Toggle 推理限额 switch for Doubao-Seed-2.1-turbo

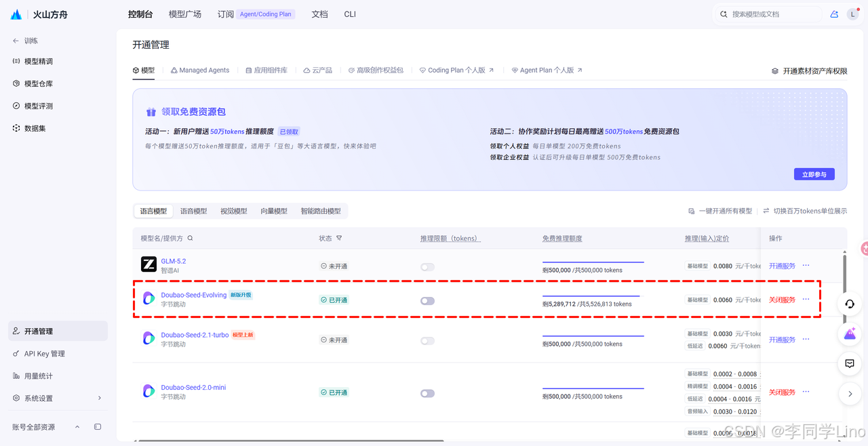coord(427,341)
